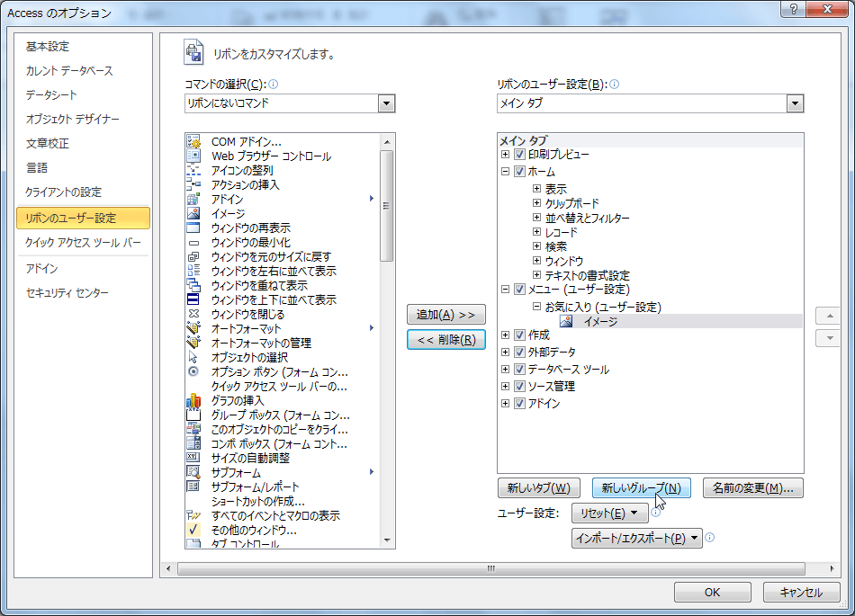Viewport: 855px width, 616px height.
Task: Click the ウィンドウを上下に並べて表示 icon
Action: point(193,299)
